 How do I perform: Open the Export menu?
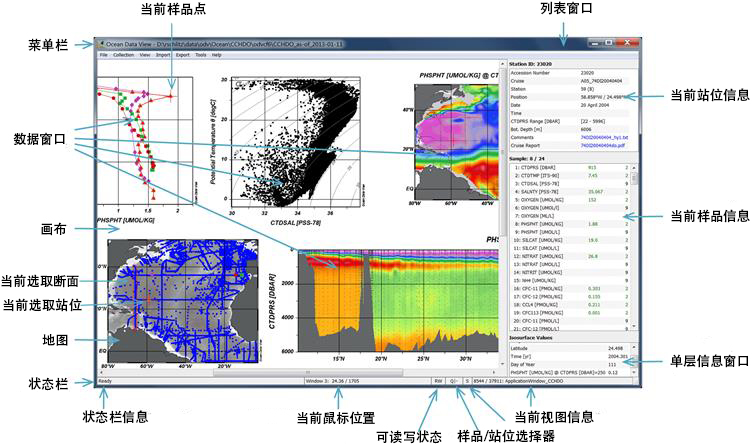click(181, 55)
